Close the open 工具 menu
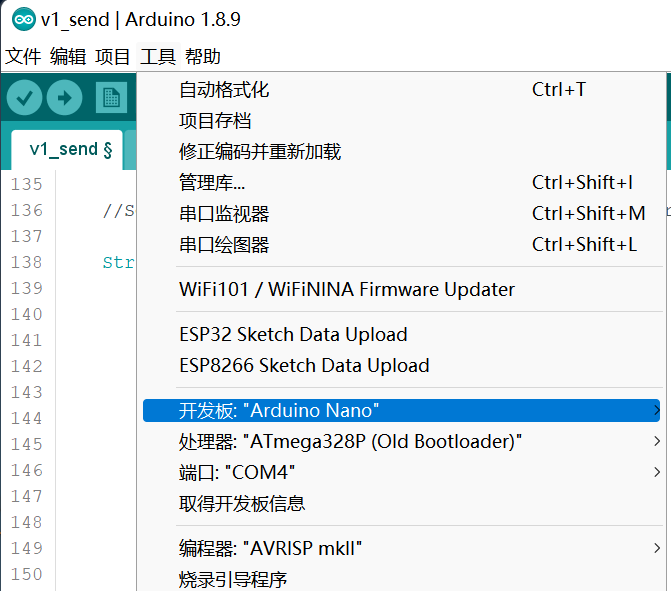 click(x=158, y=56)
